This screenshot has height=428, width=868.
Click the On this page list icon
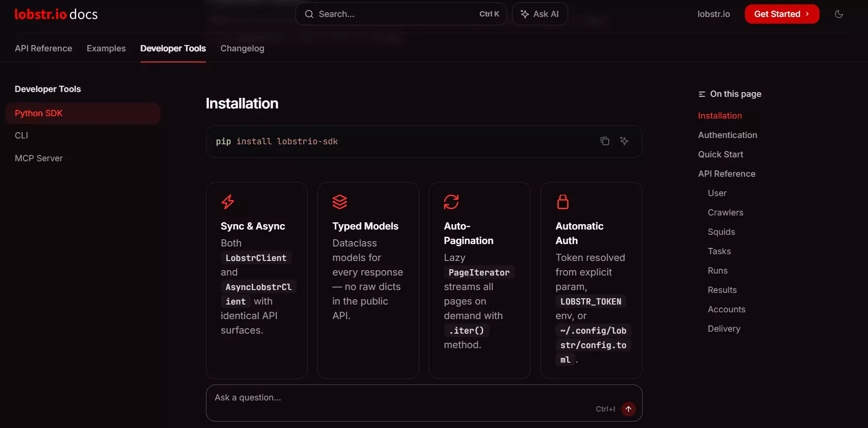(x=702, y=94)
